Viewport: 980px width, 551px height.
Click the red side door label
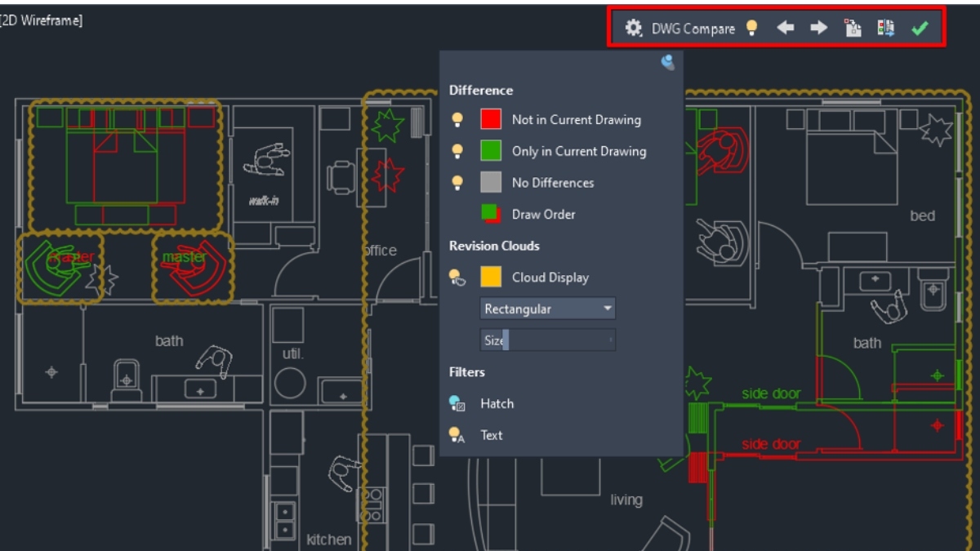tap(772, 444)
